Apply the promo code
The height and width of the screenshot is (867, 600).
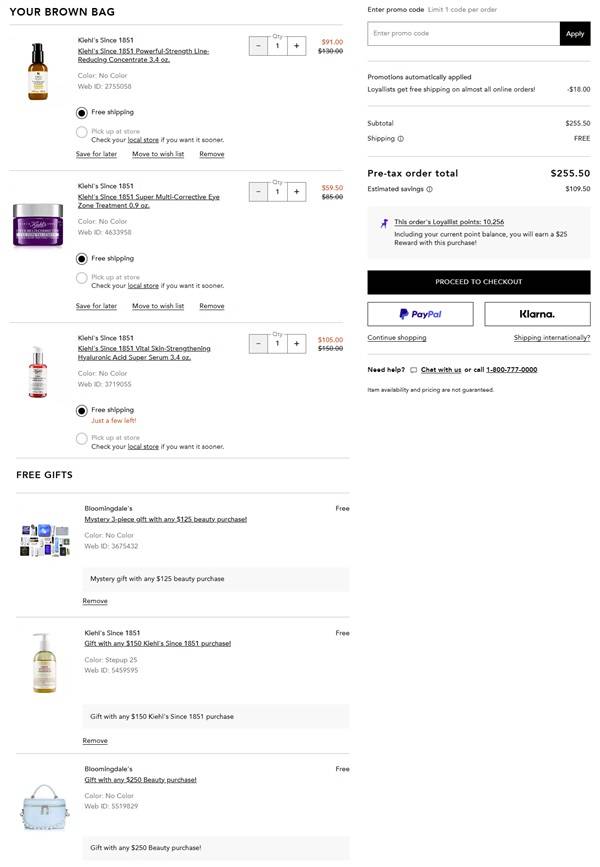575,34
